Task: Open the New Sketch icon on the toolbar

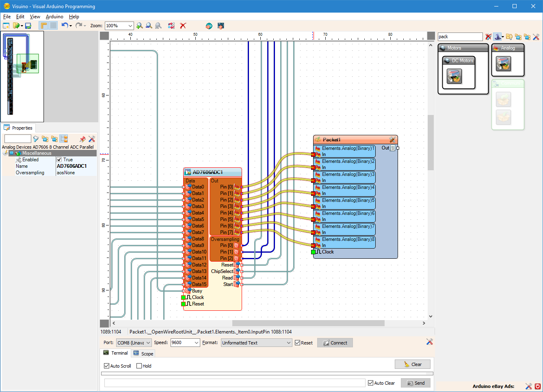Action: [6, 25]
